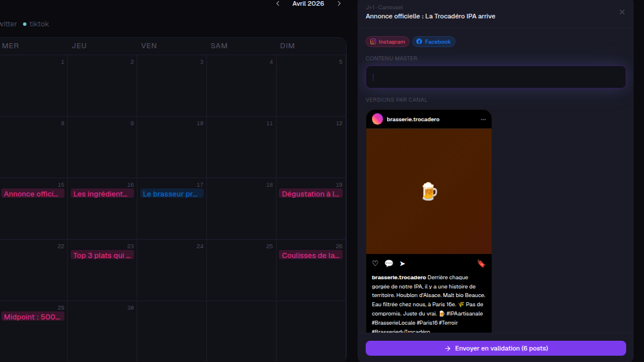The height and width of the screenshot is (362, 644).
Task: Open the Midpoint : 500... event
Action: [32, 317]
